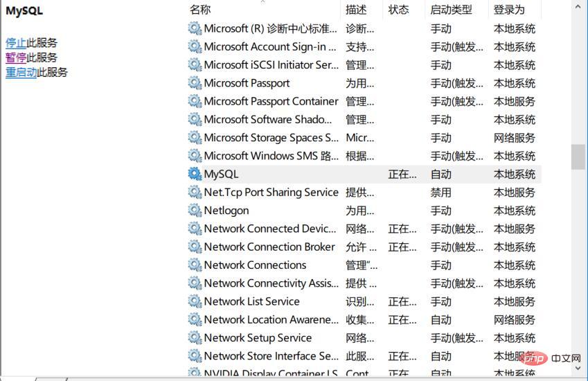
Task: Restart the service via 重启动 link
Action: [21, 72]
